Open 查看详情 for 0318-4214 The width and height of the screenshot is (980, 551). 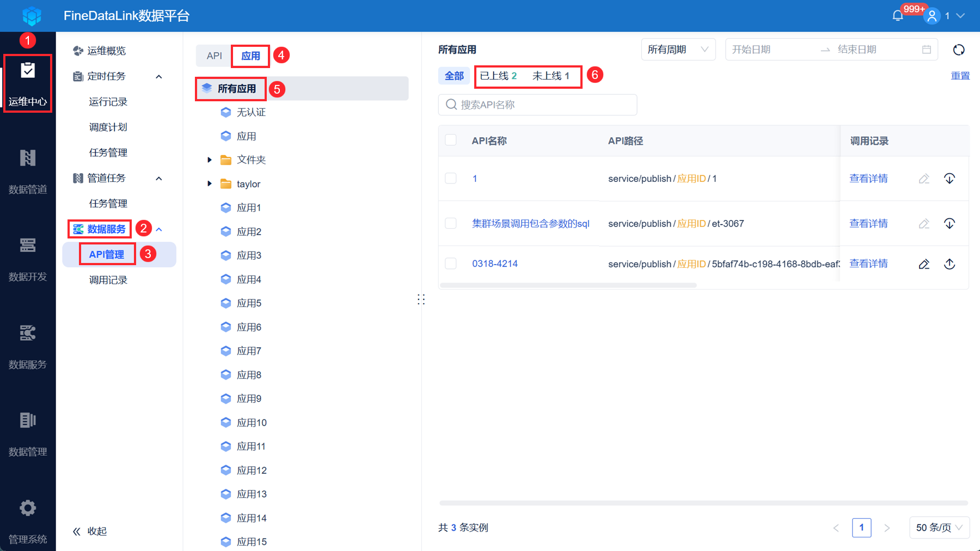coord(868,264)
